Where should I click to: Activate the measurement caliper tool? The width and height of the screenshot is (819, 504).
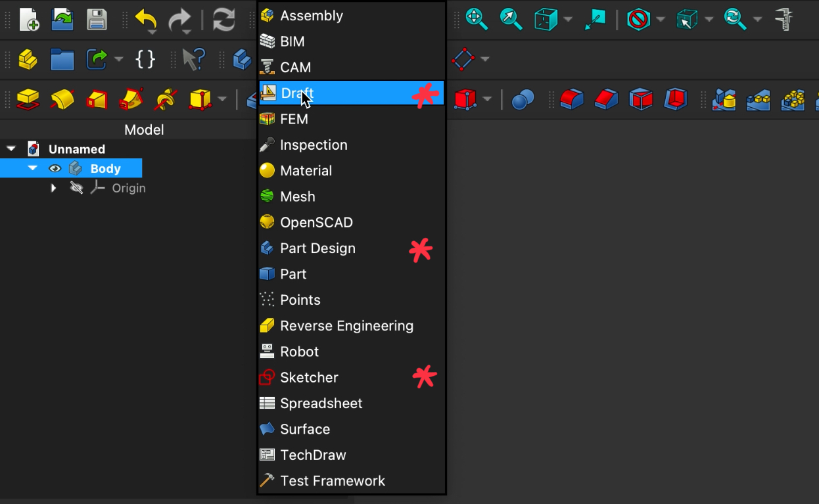point(784,20)
